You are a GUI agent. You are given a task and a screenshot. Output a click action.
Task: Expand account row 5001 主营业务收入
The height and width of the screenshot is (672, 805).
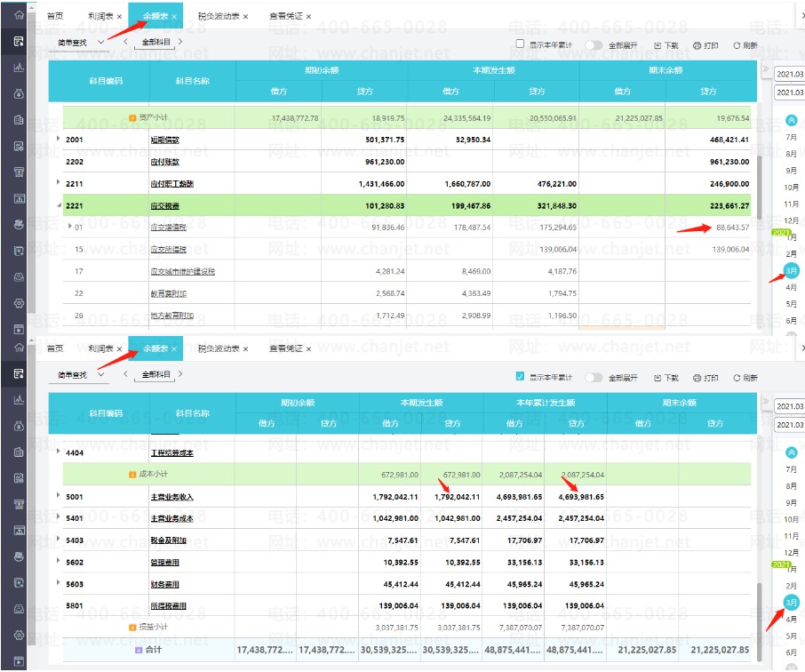58,495
